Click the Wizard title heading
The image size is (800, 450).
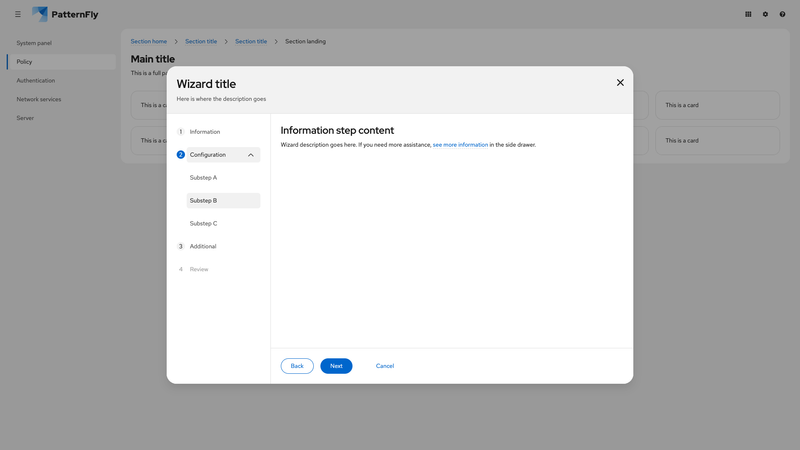[x=206, y=84]
